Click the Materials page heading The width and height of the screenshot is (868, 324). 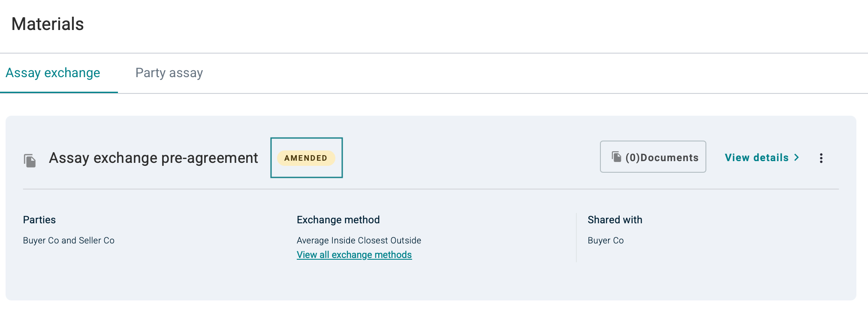pos(48,24)
